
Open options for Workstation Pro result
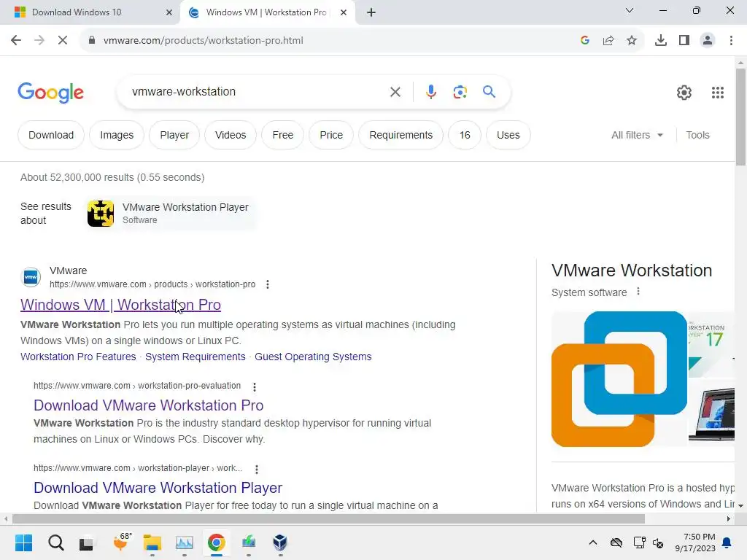(268, 284)
